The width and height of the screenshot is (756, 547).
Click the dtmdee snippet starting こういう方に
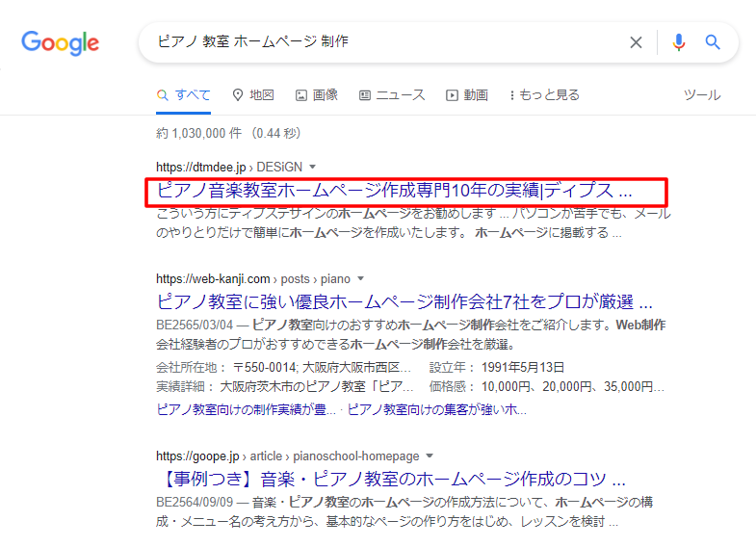point(414,223)
